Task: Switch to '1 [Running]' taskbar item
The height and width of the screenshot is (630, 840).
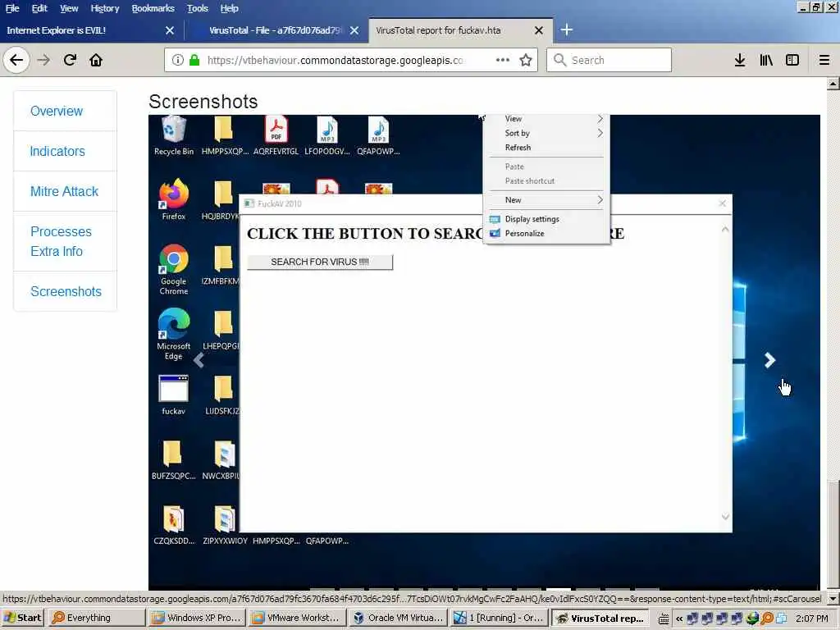Action: 499,618
